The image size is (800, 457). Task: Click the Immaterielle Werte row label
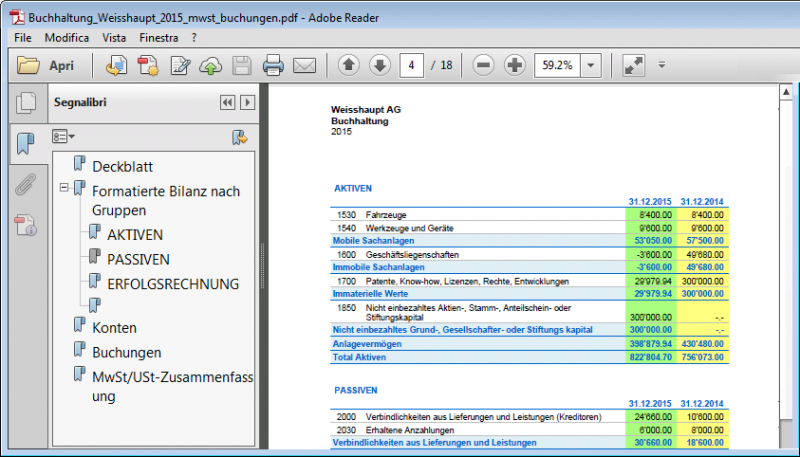[x=370, y=293]
